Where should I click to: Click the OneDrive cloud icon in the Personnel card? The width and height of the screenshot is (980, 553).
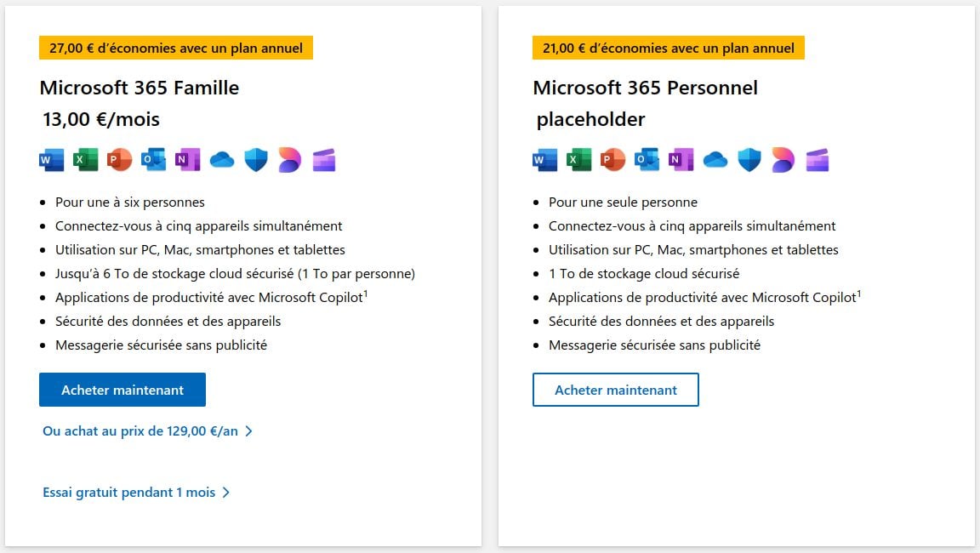point(715,161)
